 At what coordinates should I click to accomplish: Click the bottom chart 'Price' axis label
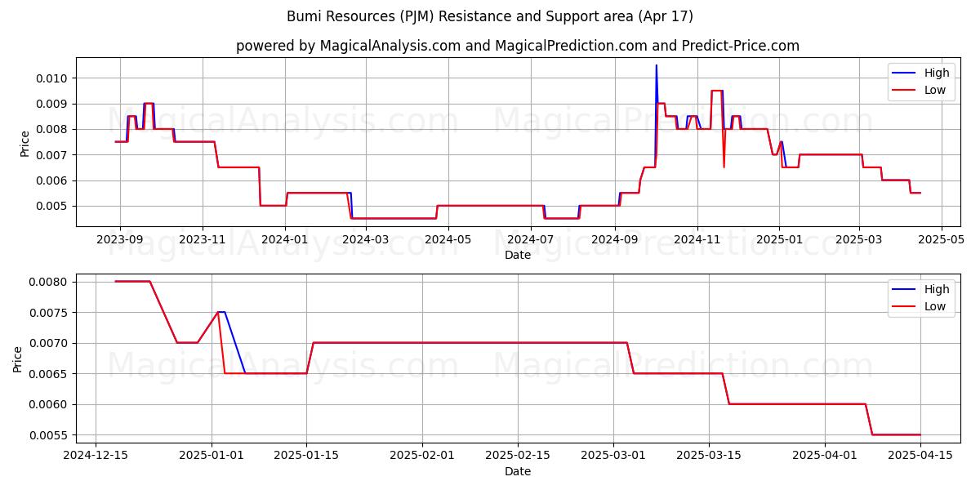18,359
